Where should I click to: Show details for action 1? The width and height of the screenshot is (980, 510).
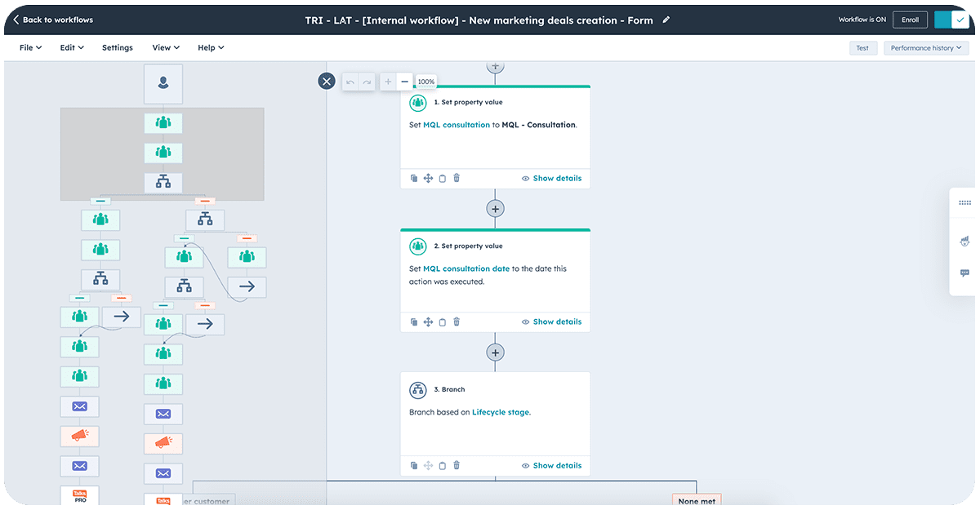[x=552, y=178]
